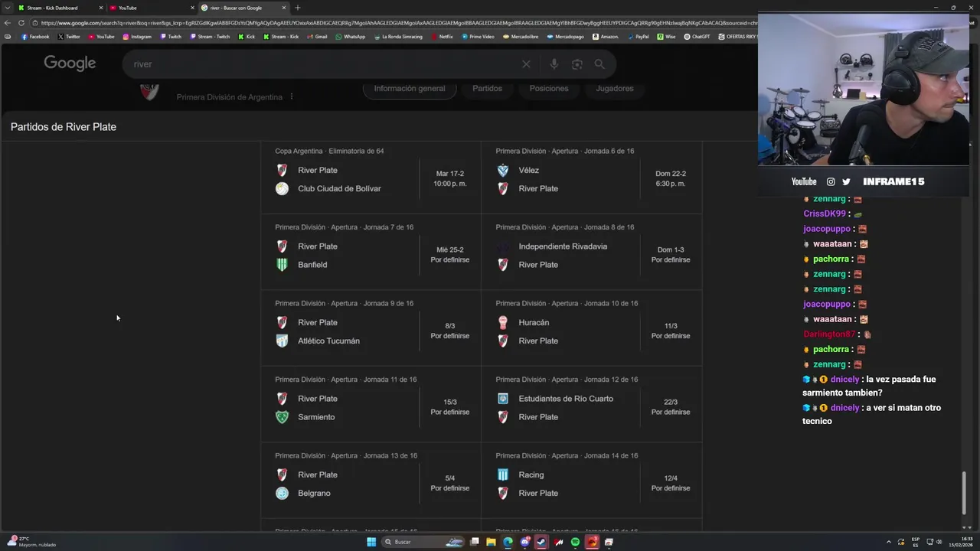Click the Windows taskbar search box
The image size is (980, 551).
(x=423, y=542)
